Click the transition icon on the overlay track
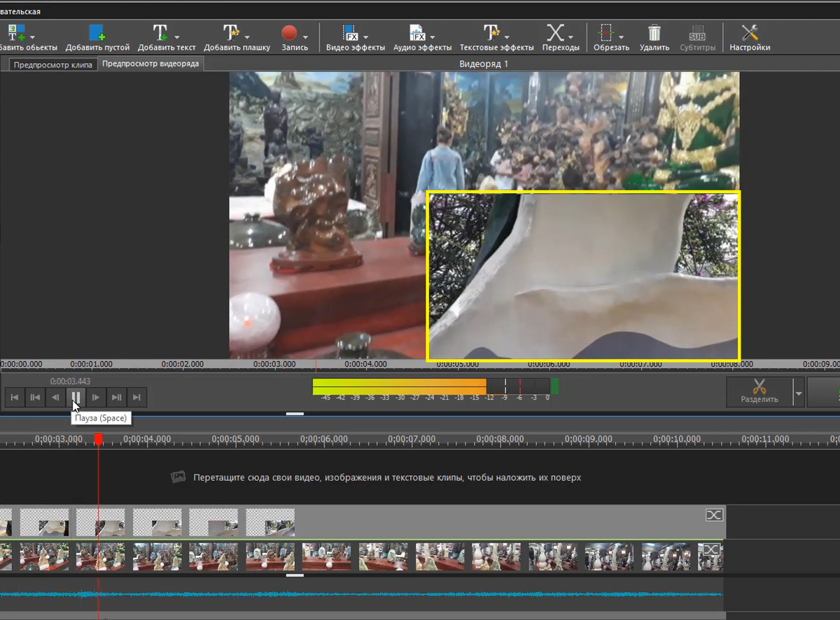The image size is (840, 620). coord(713,515)
